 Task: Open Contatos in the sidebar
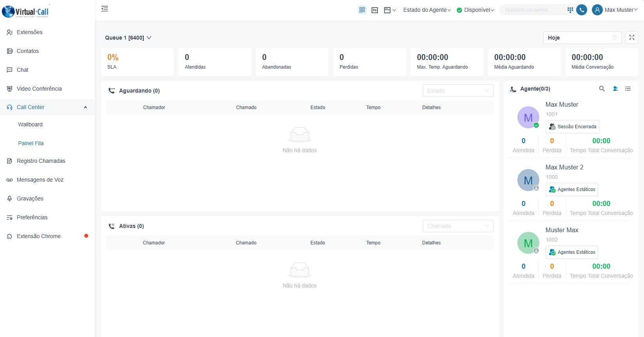47,51
